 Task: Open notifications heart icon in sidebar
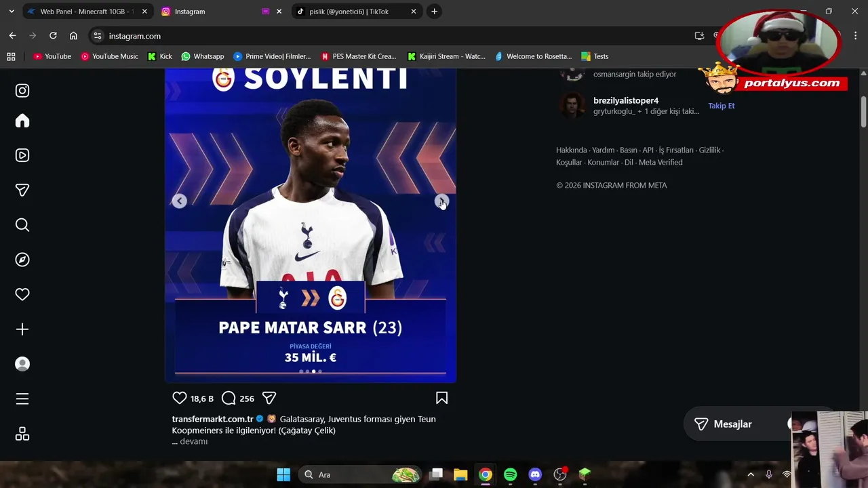(22, 294)
